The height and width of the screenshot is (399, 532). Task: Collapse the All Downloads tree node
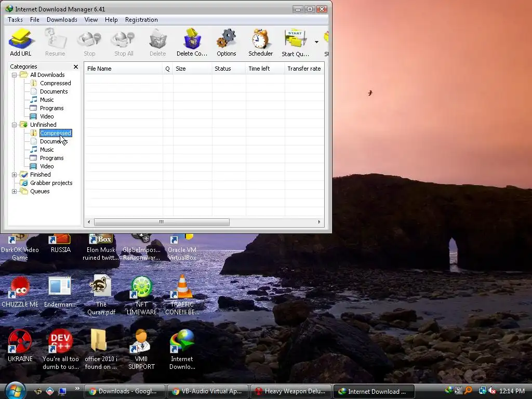pyautogui.click(x=14, y=75)
